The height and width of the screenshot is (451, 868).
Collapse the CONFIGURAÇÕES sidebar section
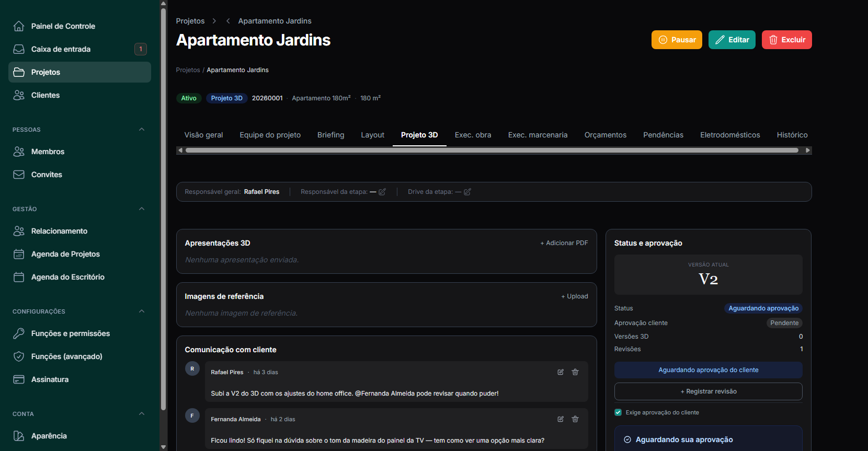[142, 311]
